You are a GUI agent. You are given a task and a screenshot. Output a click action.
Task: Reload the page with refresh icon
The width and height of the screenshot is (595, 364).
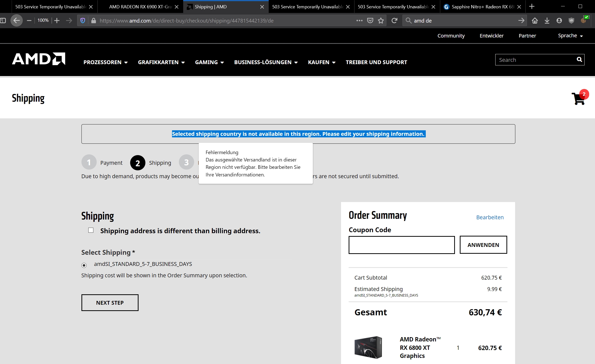394,21
